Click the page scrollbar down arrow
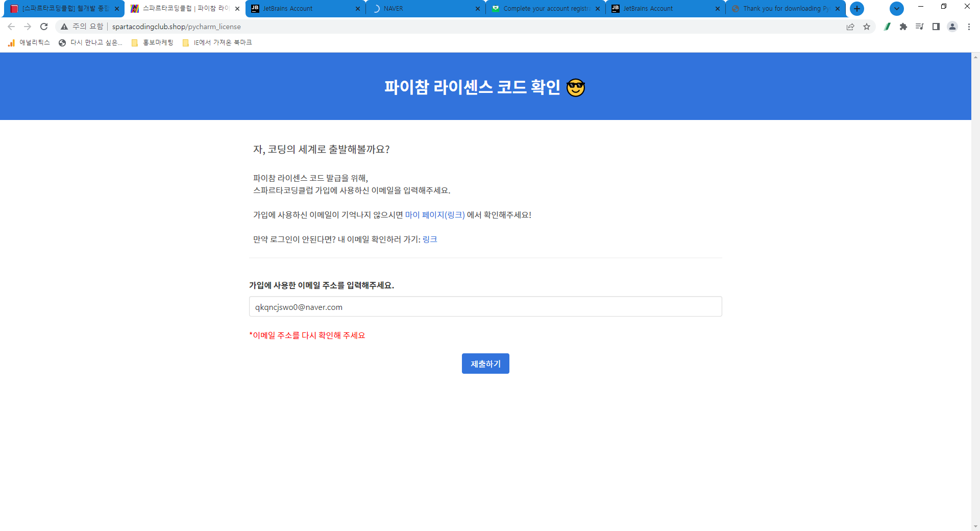Screen dimensions: 980x531 (x=975, y=526)
